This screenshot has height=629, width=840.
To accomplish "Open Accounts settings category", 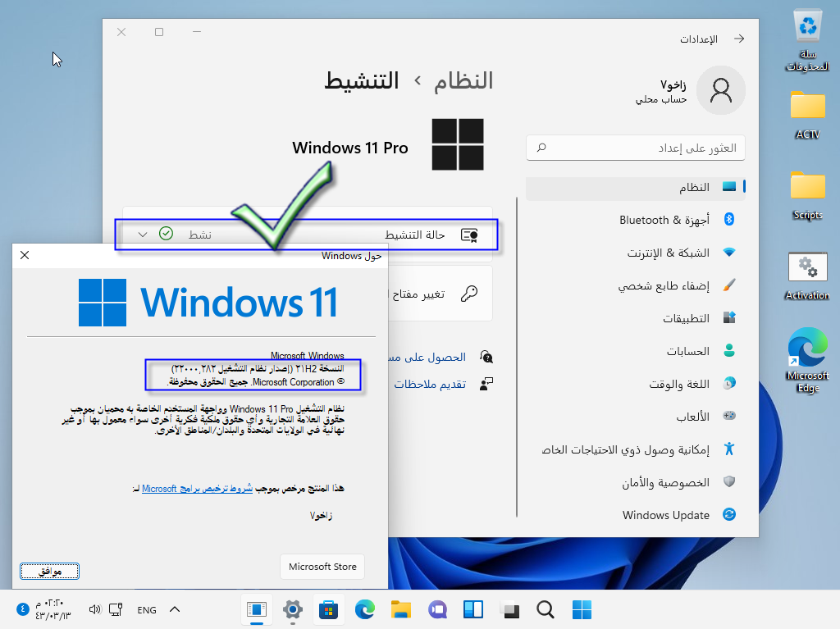I will click(x=636, y=351).
